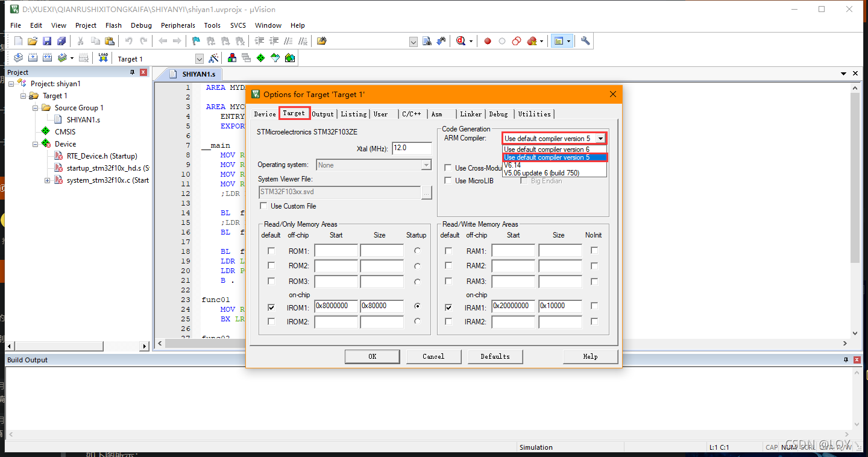Click the Xtal (MHz) input field
868x457 pixels.
(x=412, y=148)
